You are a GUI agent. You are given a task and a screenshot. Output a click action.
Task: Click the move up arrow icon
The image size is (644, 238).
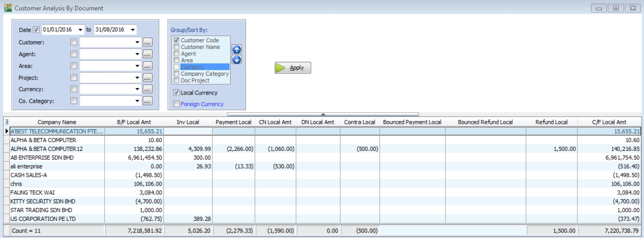236,50
